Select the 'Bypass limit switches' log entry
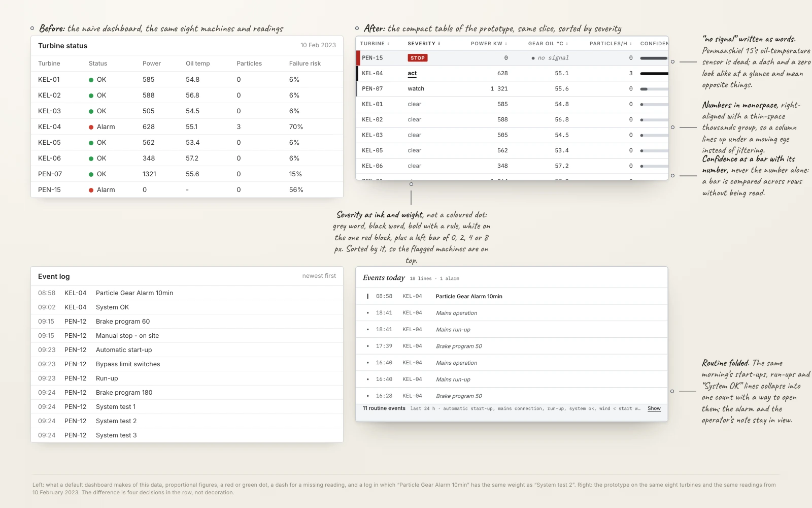812x508 pixels. point(187,364)
